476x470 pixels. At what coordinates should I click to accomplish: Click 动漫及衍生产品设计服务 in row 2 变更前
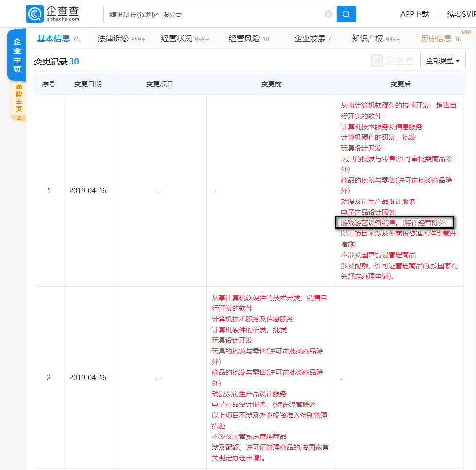[249, 394]
